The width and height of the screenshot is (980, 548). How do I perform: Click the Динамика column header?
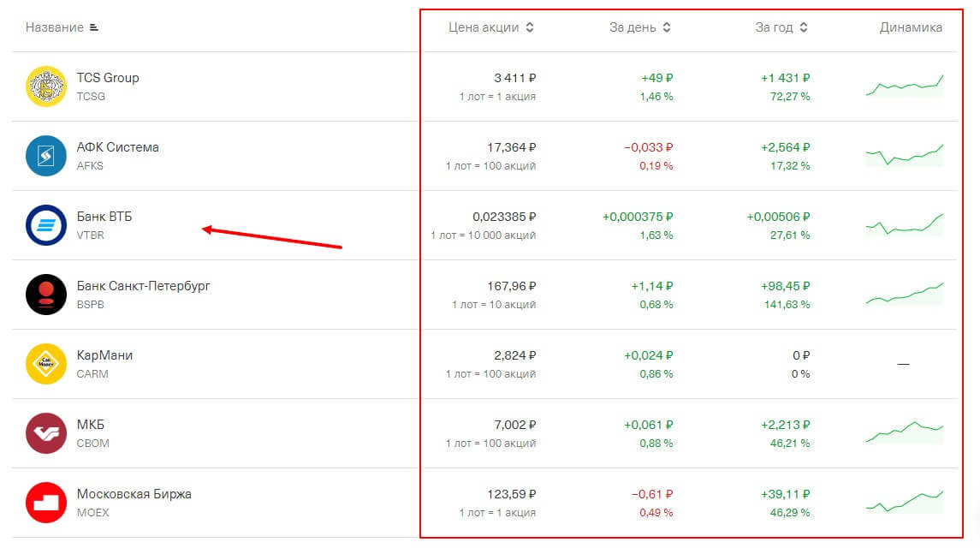[x=911, y=27]
